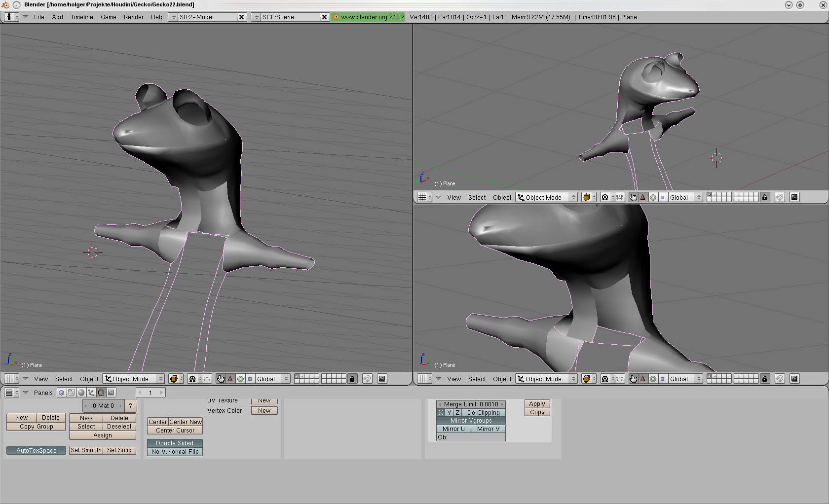Switch to the Editing context icon in the buttons header
The width and height of the screenshot is (829, 504).
coord(101,393)
